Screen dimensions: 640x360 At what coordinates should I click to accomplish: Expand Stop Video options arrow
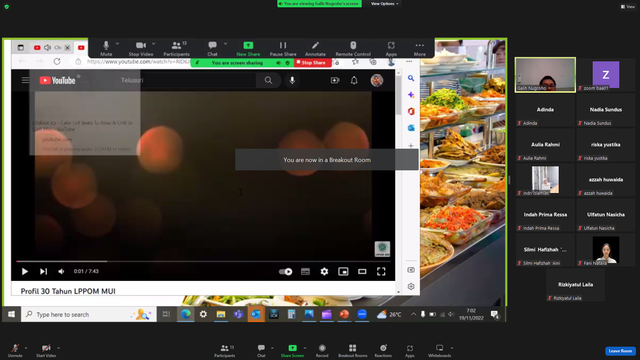coord(153,44)
